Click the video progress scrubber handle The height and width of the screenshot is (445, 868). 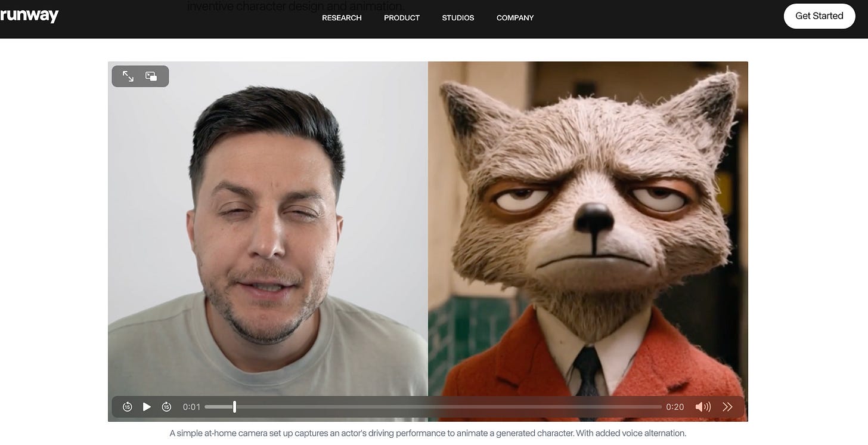pyautogui.click(x=234, y=407)
